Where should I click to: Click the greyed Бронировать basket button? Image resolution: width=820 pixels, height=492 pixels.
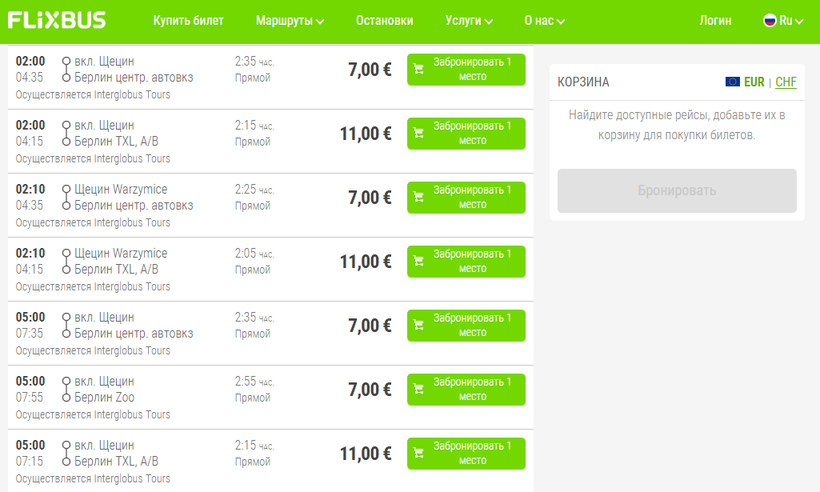click(677, 191)
